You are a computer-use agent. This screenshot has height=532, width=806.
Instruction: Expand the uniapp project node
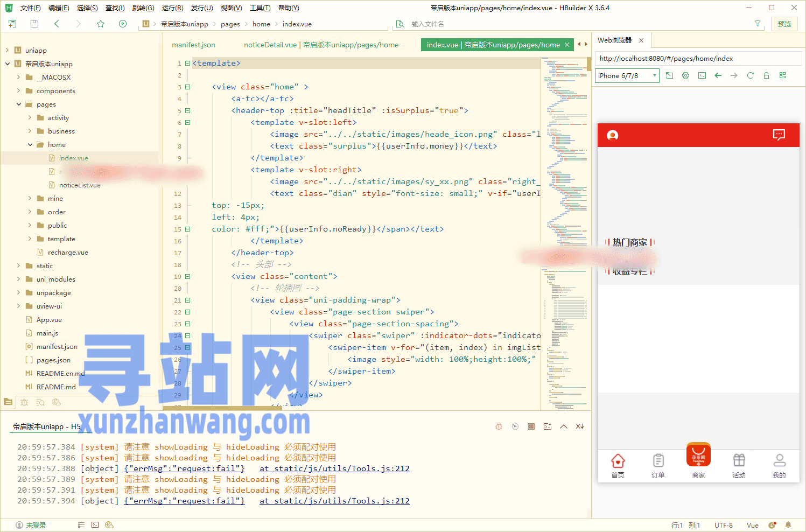coord(8,50)
